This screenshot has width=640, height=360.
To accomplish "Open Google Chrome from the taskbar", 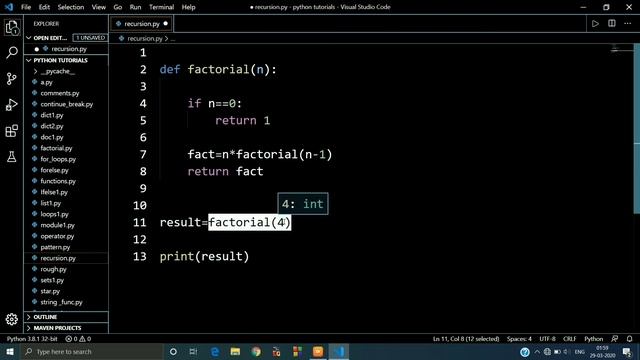I will pyautogui.click(x=256, y=351).
